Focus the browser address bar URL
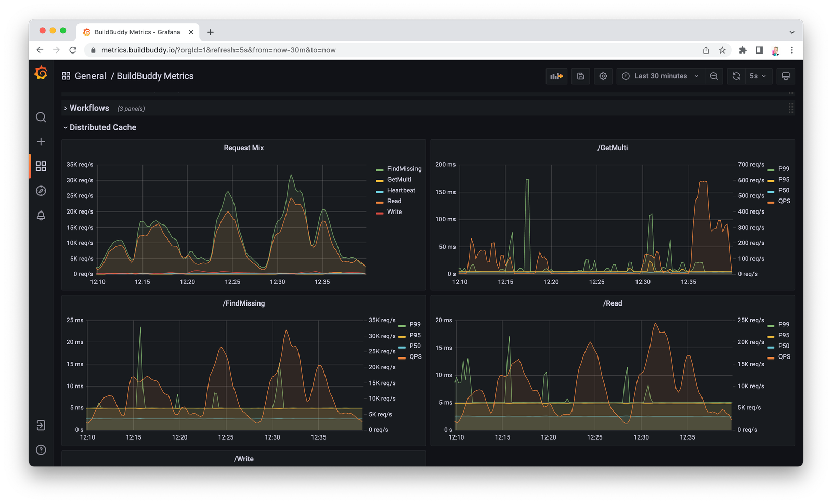The width and height of the screenshot is (832, 504). pos(218,50)
